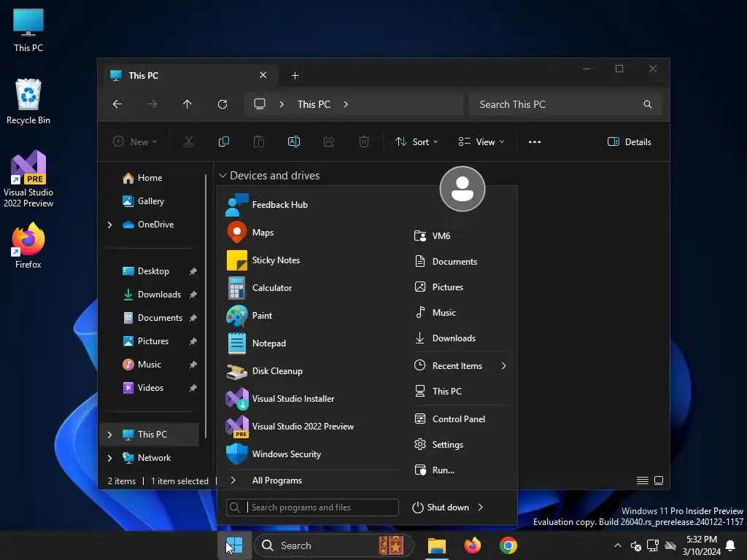The width and height of the screenshot is (747, 560).
Task: Refresh the This PC view
Action: point(222,104)
